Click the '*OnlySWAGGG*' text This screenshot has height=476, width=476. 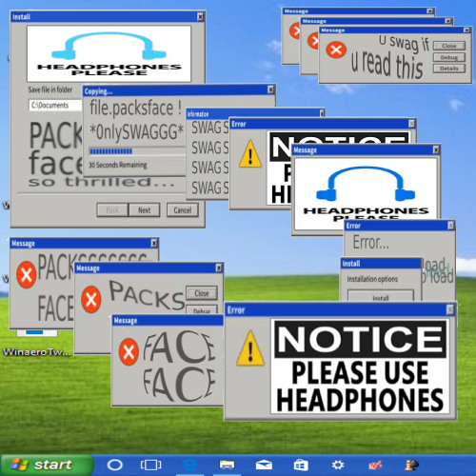click(x=137, y=132)
